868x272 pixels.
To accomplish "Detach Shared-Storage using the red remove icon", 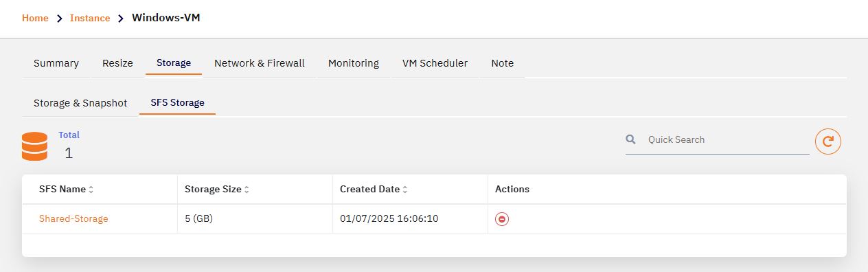I will point(502,219).
